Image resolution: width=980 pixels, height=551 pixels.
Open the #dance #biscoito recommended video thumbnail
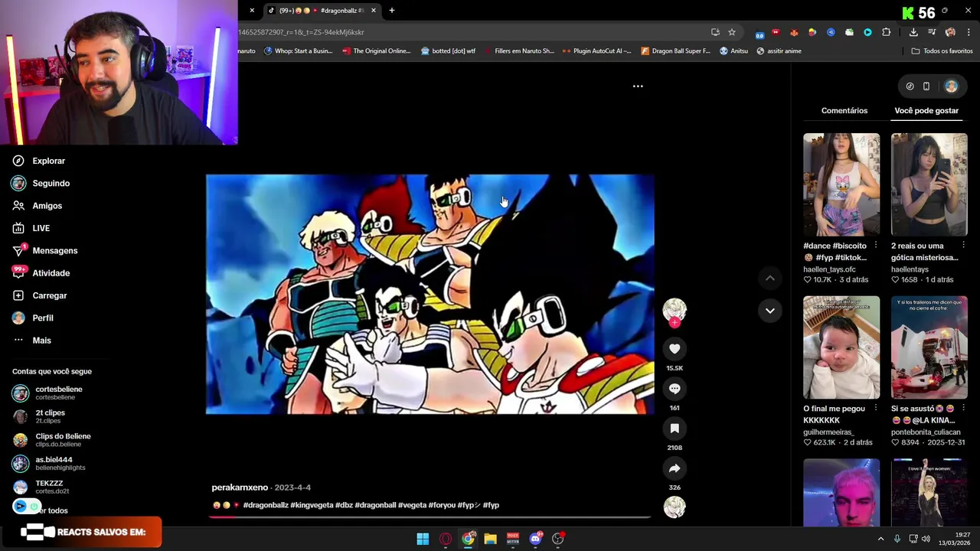click(x=841, y=185)
